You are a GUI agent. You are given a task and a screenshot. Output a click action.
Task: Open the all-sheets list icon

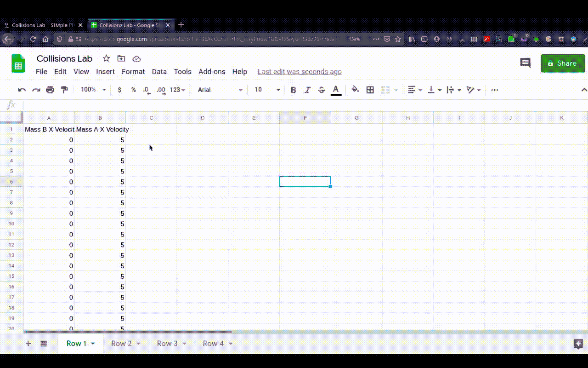(x=44, y=343)
